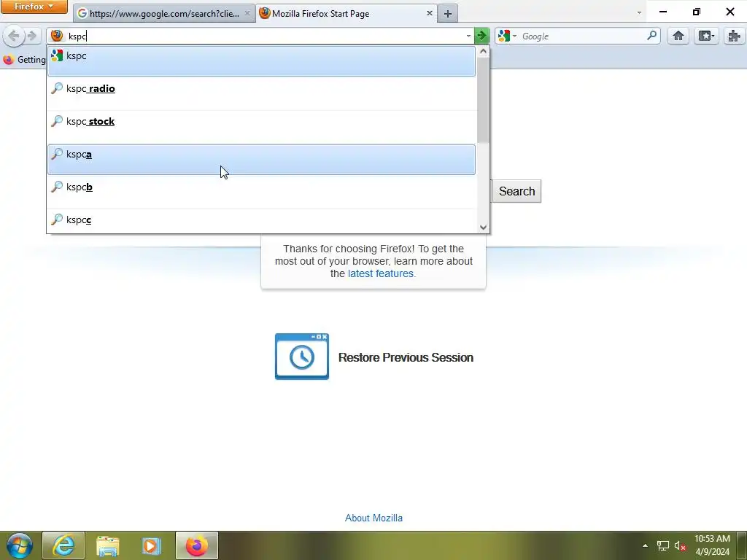Expand the address bar history dropdown arrow
The image size is (747, 560).
(x=468, y=36)
